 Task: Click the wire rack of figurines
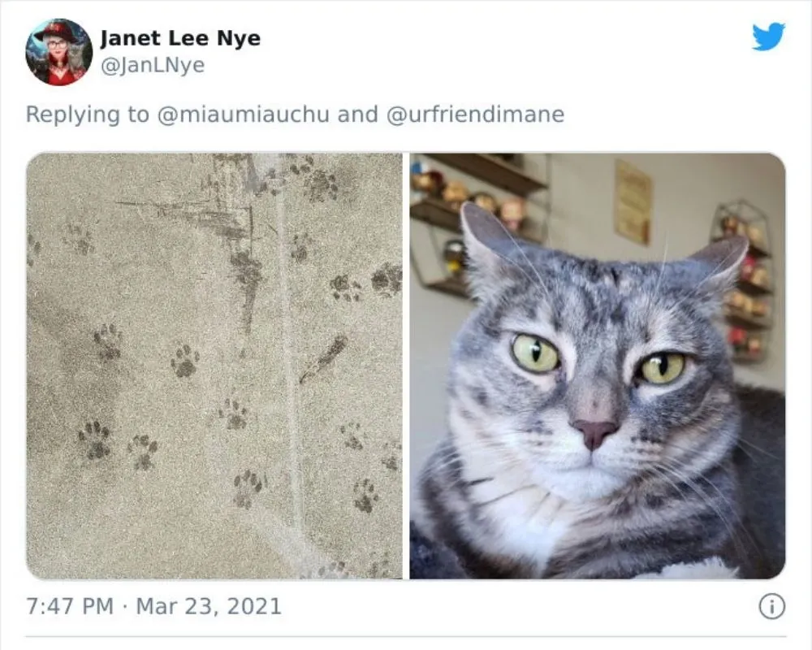[x=745, y=283]
